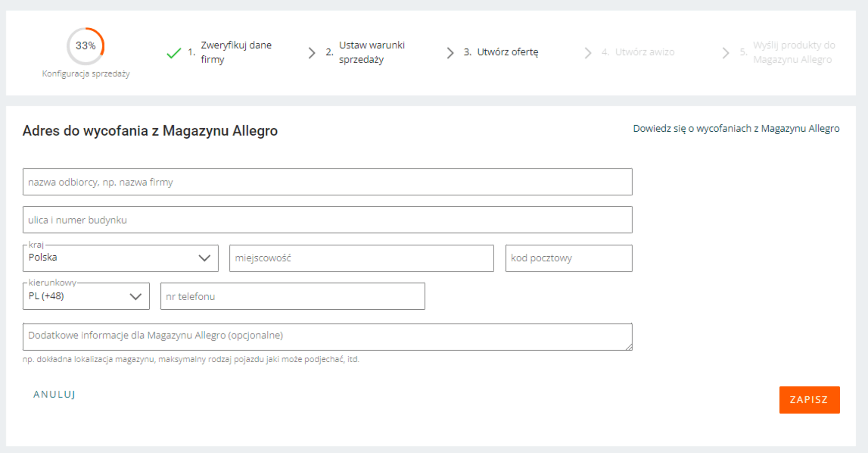The height and width of the screenshot is (453, 868).
Task: Click the ANULUJ button
Action: click(54, 394)
